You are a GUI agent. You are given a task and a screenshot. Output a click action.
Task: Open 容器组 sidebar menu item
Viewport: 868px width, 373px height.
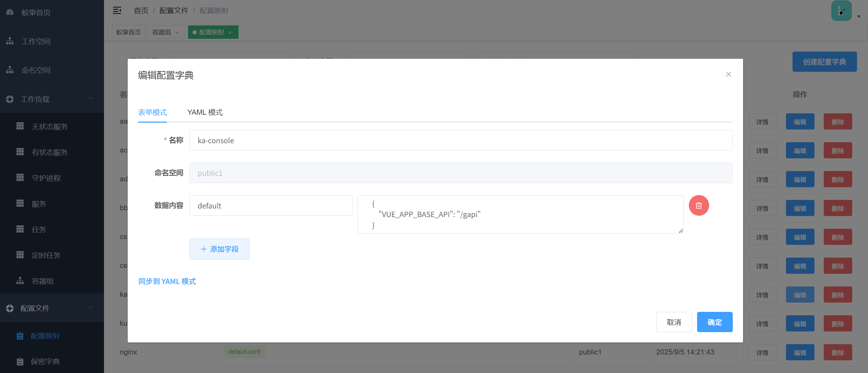point(42,281)
